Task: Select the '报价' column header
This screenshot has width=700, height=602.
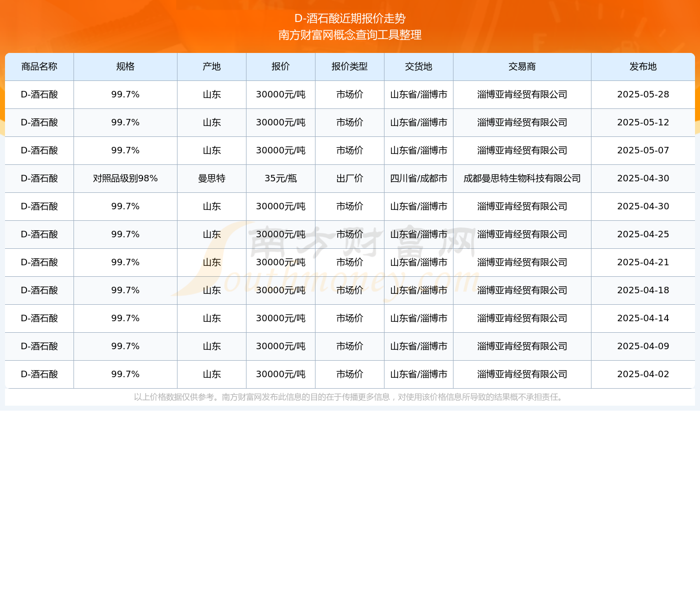Action: coord(281,66)
